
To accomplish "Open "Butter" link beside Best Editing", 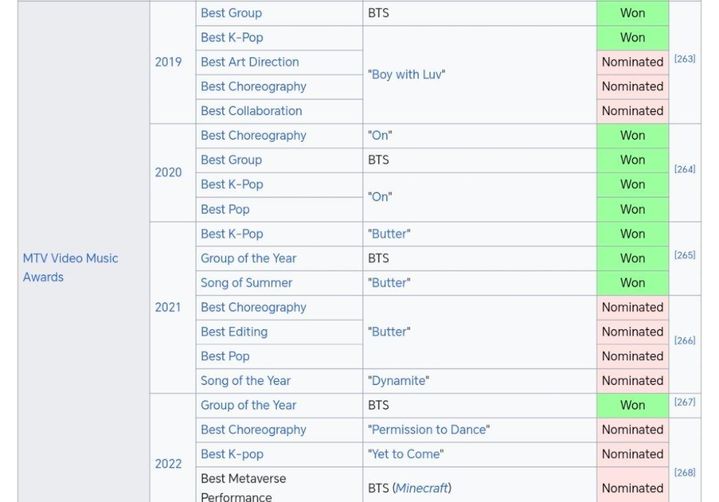I will (389, 332).
